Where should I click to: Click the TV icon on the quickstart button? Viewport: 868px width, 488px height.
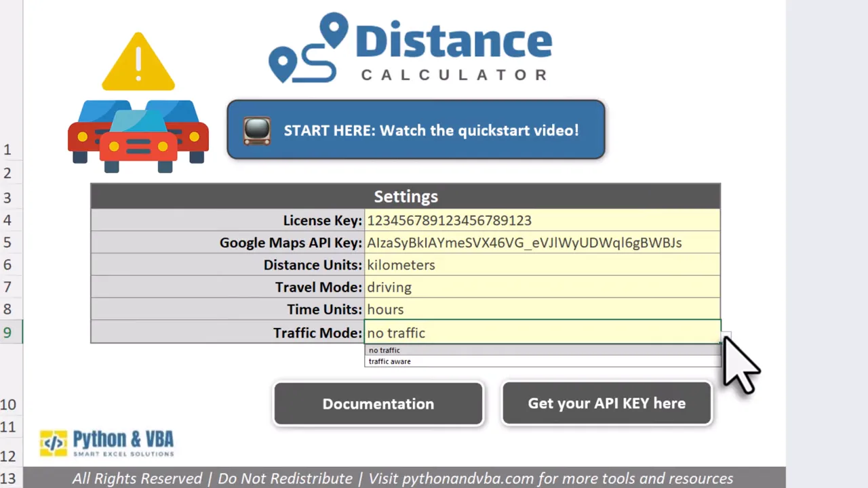point(257,130)
